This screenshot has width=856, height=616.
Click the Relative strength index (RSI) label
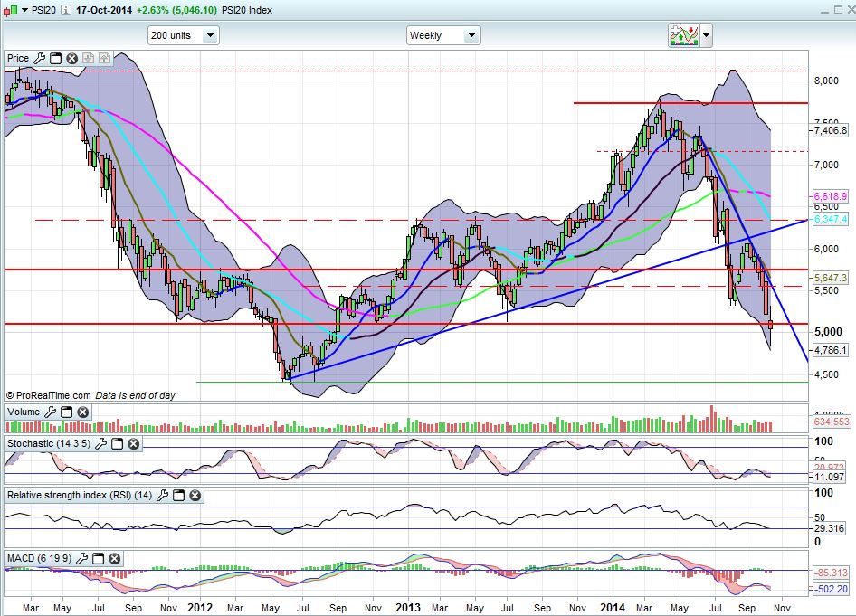point(80,496)
